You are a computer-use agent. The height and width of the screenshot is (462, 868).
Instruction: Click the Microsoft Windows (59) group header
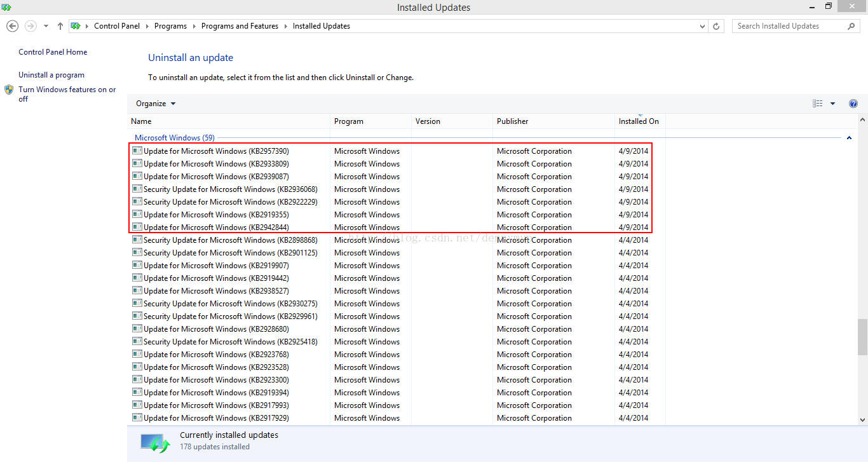pos(175,138)
